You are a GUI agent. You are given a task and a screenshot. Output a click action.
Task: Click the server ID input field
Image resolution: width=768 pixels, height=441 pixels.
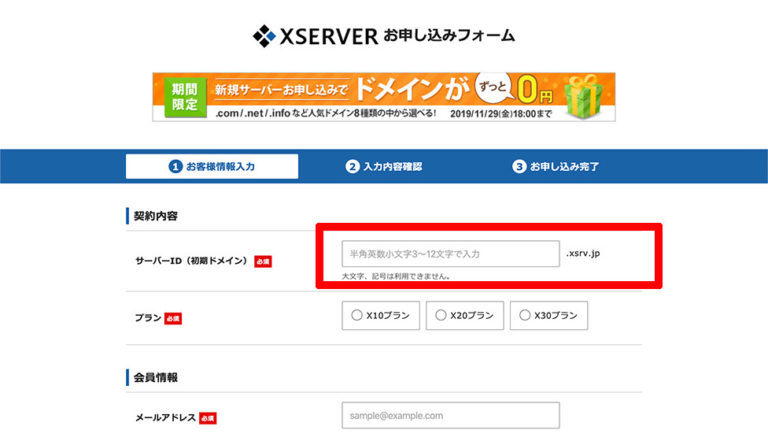point(451,253)
